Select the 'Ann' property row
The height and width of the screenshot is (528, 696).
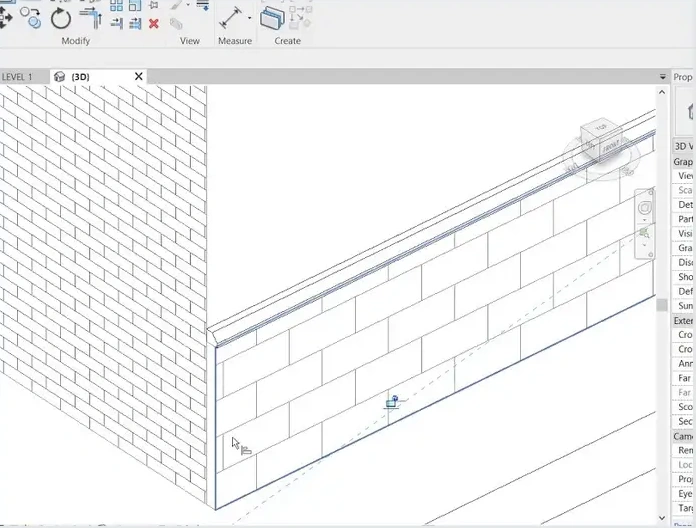pyautogui.click(x=684, y=364)
